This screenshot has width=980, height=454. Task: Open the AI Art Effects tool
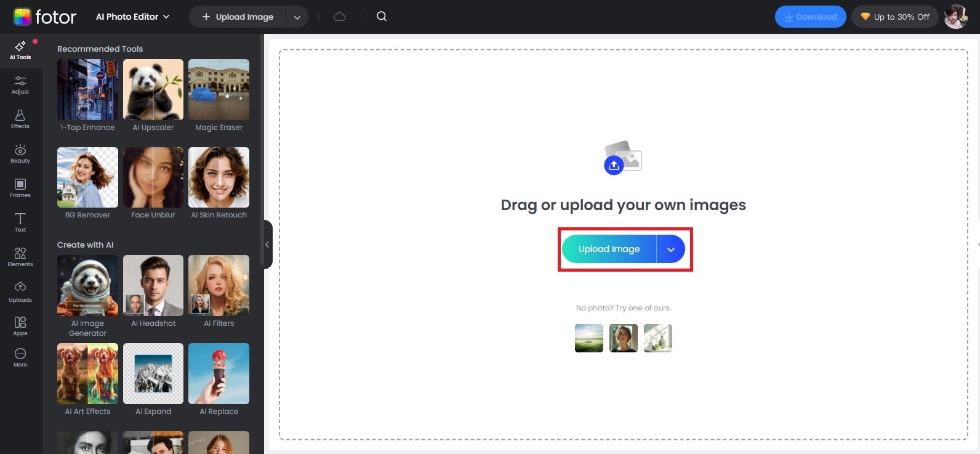pos(87,379)
